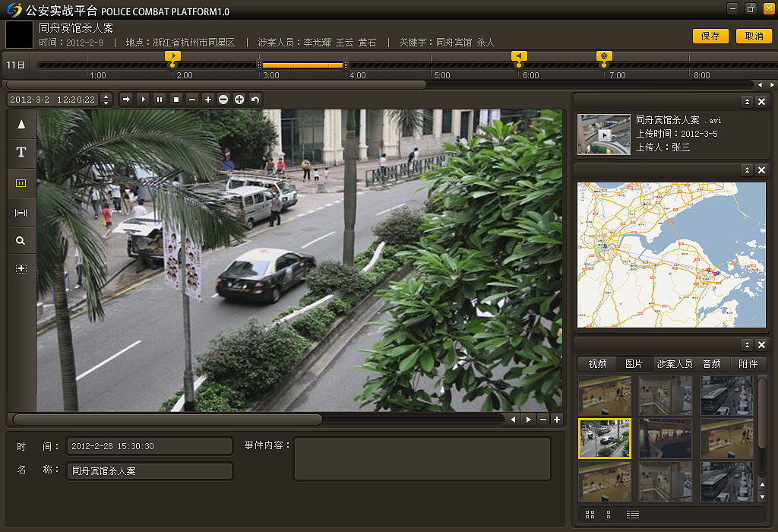
Task: Click the 2012-3-2 12:20:22 datetime field
Action: (54, 100)
